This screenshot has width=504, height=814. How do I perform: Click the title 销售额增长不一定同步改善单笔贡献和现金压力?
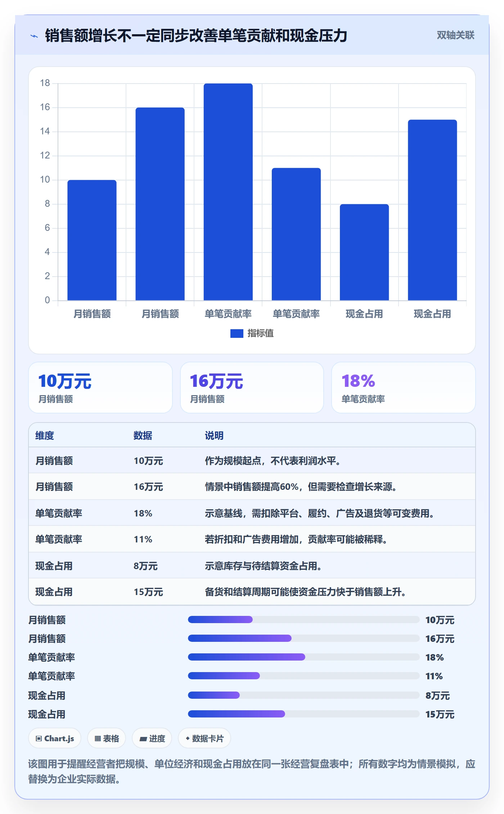click(196, 36)
